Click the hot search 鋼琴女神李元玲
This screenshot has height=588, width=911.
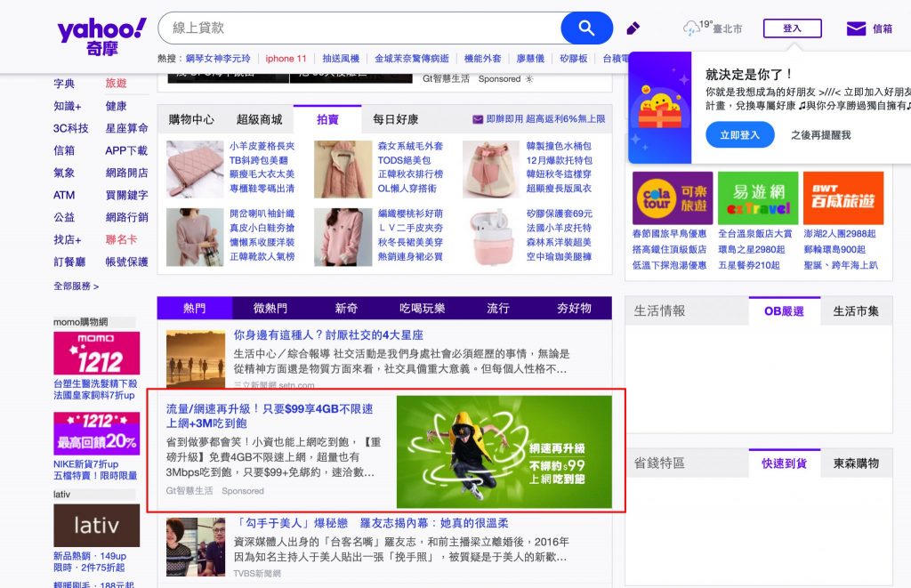(x=218, y=58)
